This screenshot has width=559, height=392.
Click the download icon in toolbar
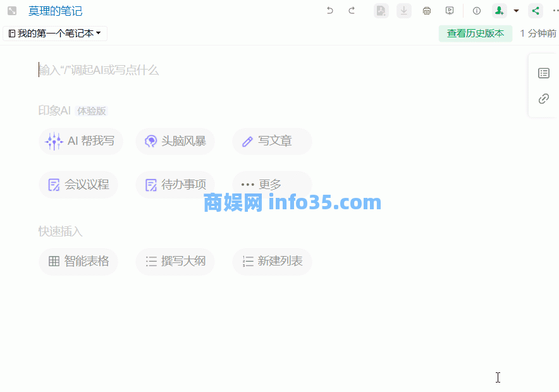[x=404, y=11]
